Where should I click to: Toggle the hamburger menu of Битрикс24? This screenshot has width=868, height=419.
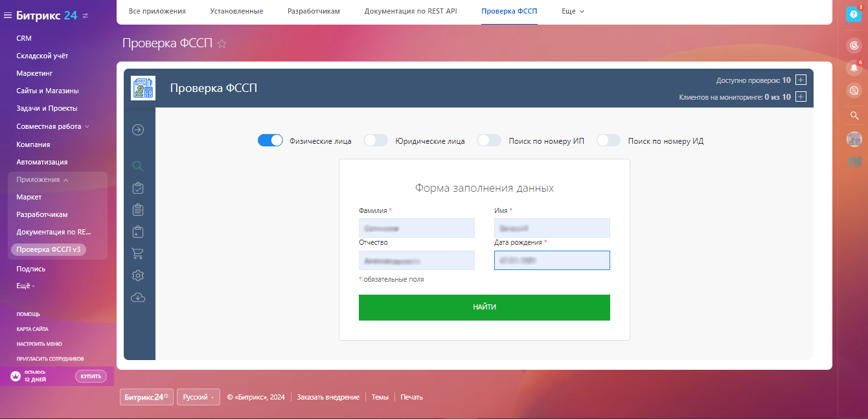tap(8, 16)
